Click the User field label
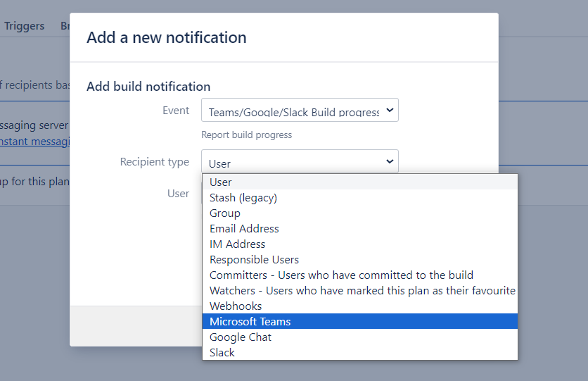588x381 pixels. (x=178, y=193)
